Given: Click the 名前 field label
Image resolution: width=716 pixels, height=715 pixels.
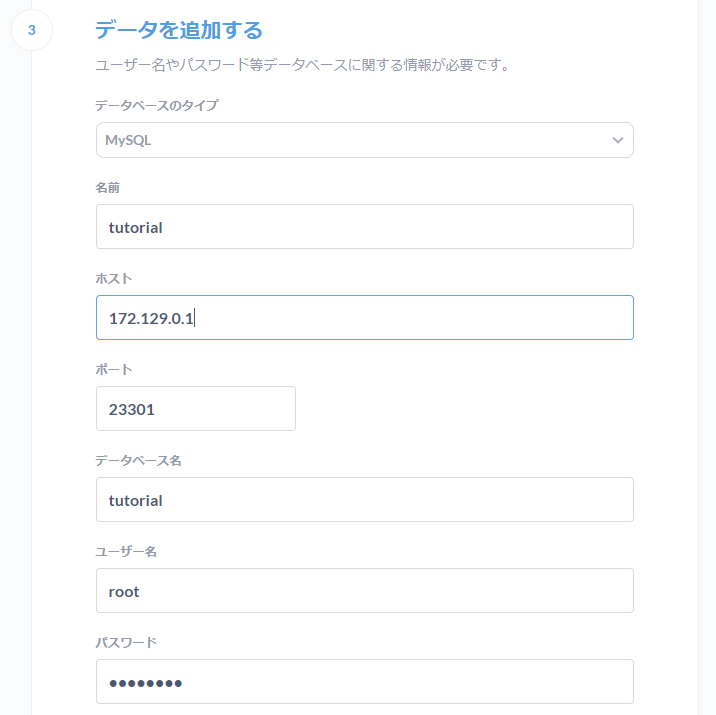Looking at the screenshot, I should point(108,187).
